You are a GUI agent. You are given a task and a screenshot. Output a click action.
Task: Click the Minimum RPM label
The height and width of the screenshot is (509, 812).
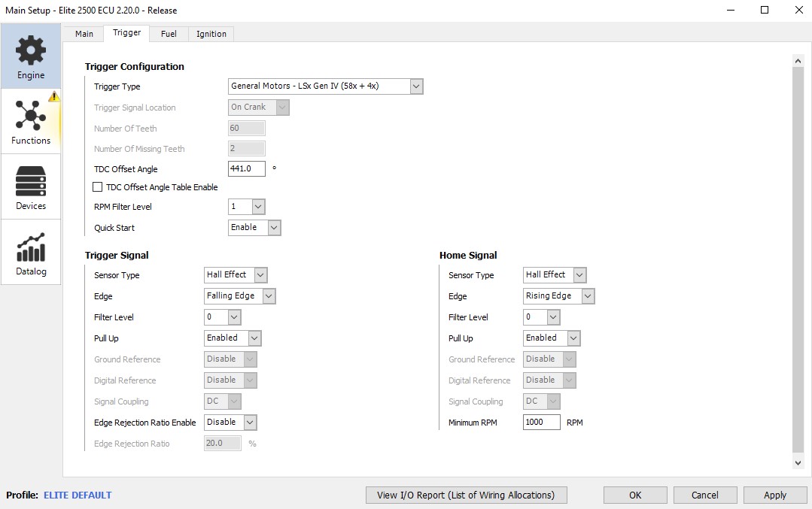[x=473, y=423]
